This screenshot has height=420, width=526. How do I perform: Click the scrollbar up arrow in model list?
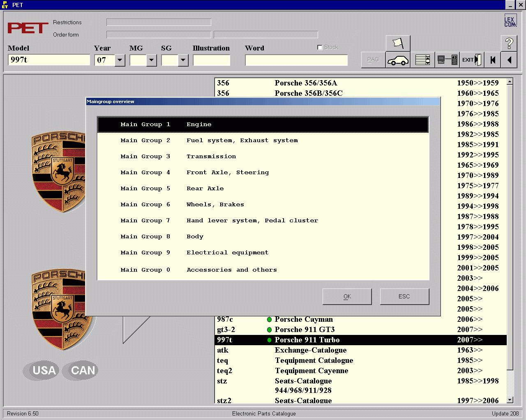510,82
